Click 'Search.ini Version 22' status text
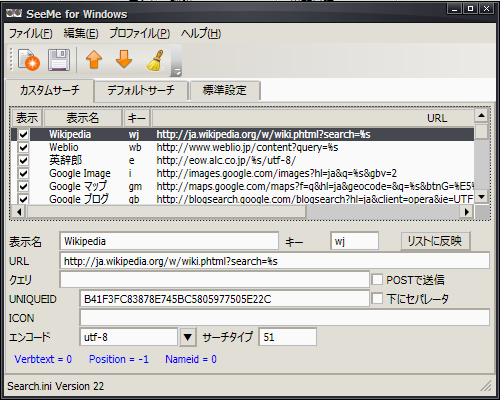500x400 pixels. coord(56,386)
